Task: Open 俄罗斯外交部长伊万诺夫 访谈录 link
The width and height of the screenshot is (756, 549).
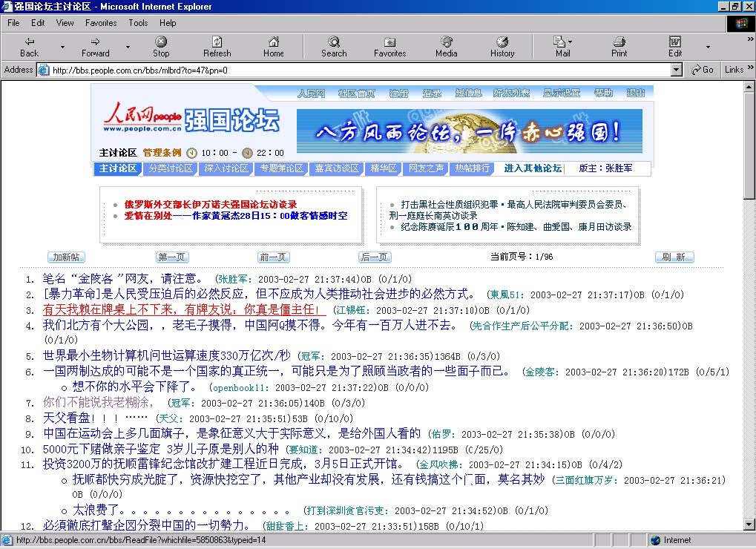Action: [211, 204]
